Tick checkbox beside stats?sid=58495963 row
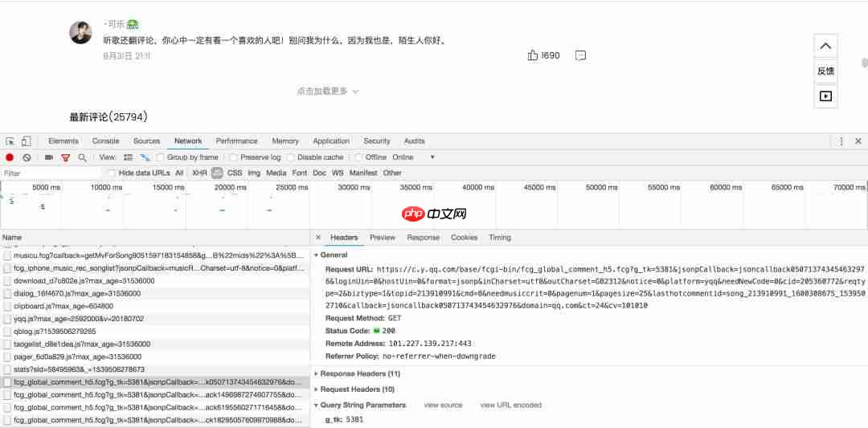Viewport: 868px width, 428px height. pyautogui.click(x=7, y=369)
